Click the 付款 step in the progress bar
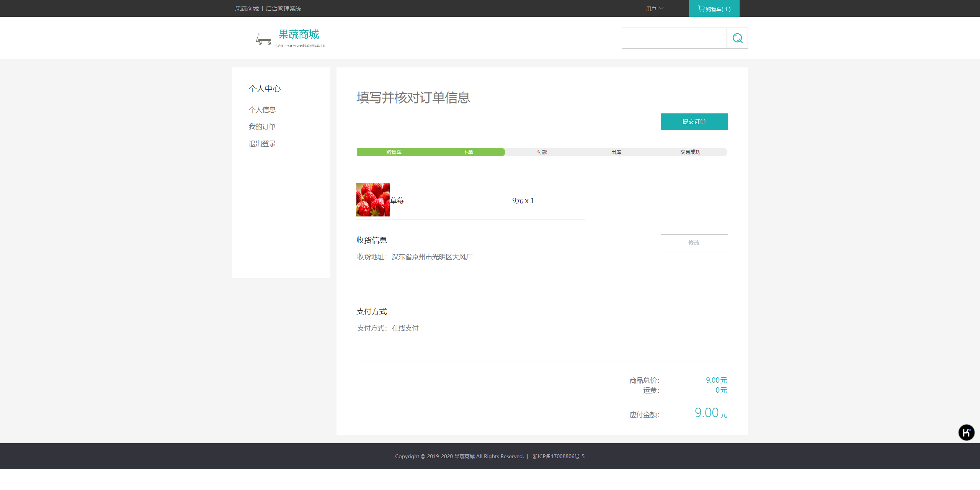The width and height of the screenshot is (980, 490). tap(542, 152)
